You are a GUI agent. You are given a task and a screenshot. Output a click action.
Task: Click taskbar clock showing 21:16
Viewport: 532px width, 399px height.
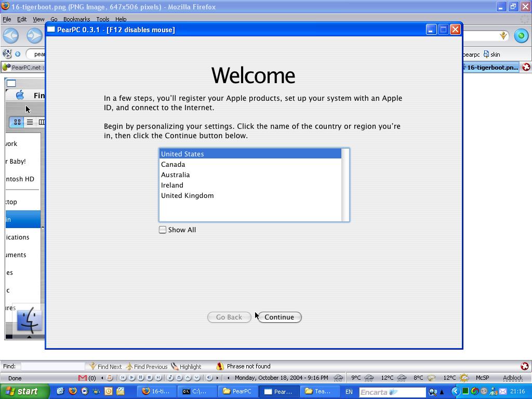pyautogui.click(x=517, y=392)
